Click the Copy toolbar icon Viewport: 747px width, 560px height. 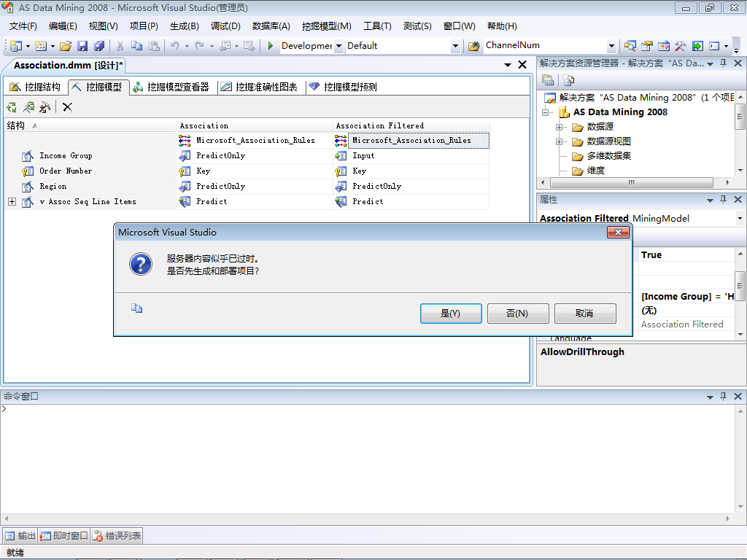point(136,46)
